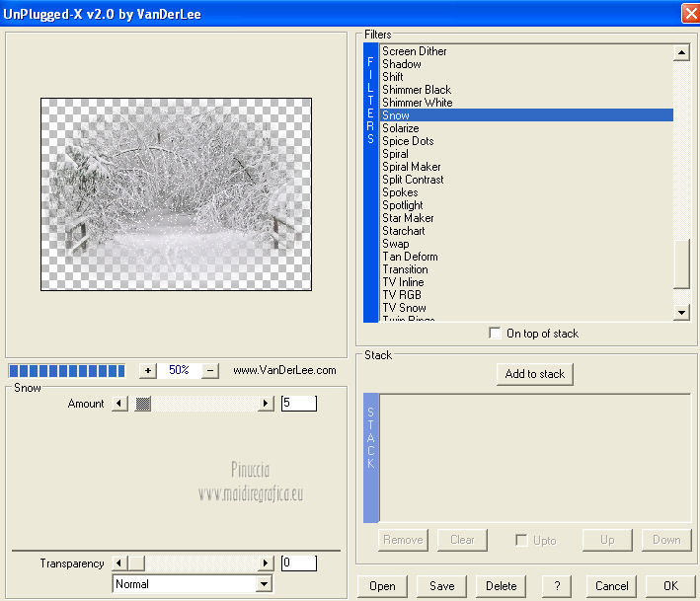Move stack item with the Down button

[x=666, y=540]
